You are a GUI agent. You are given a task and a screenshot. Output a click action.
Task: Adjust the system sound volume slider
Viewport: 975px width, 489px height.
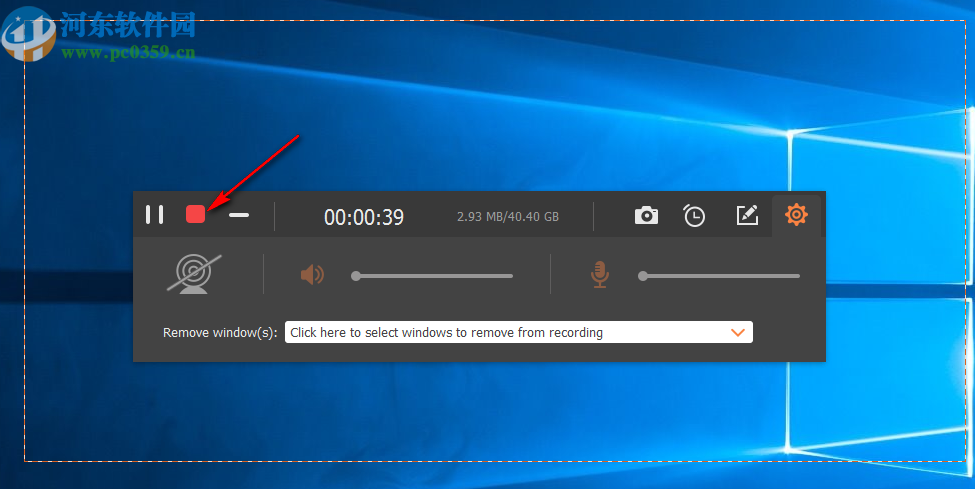(x=432, y=276)
